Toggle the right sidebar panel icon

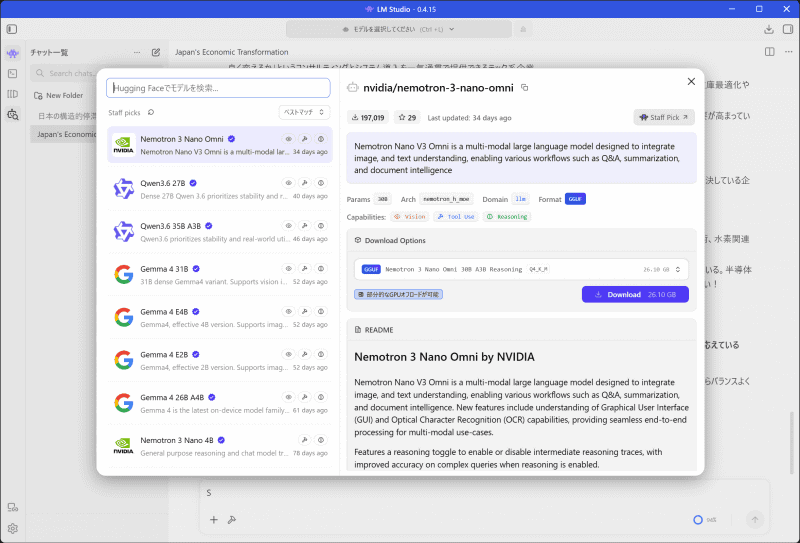point(788,29)
